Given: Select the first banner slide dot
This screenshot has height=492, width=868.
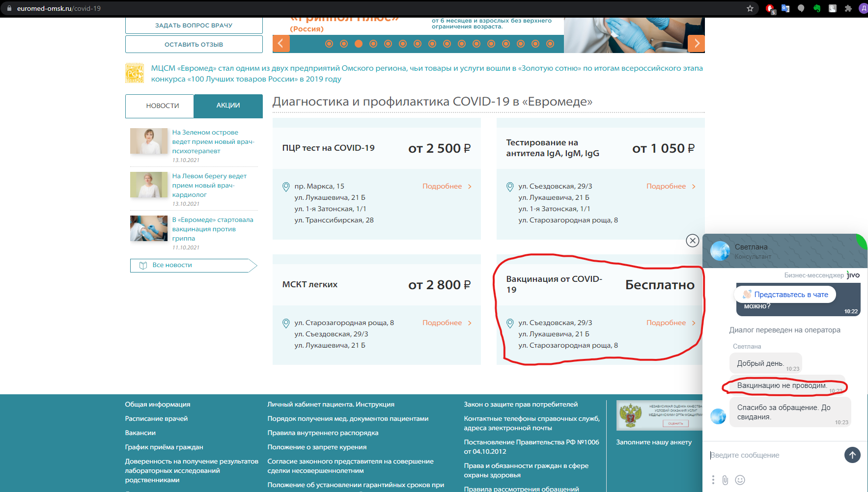Looking at the screenshot, I should click(x=329, y=44).
